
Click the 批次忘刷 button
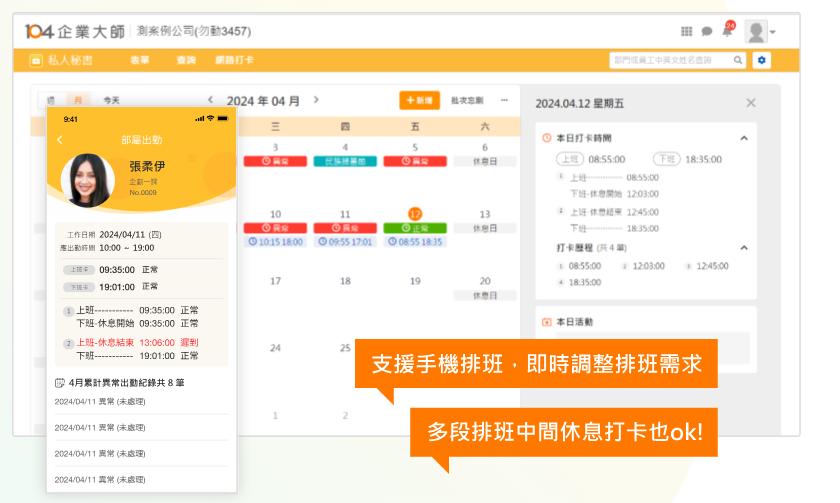(467, 100)
